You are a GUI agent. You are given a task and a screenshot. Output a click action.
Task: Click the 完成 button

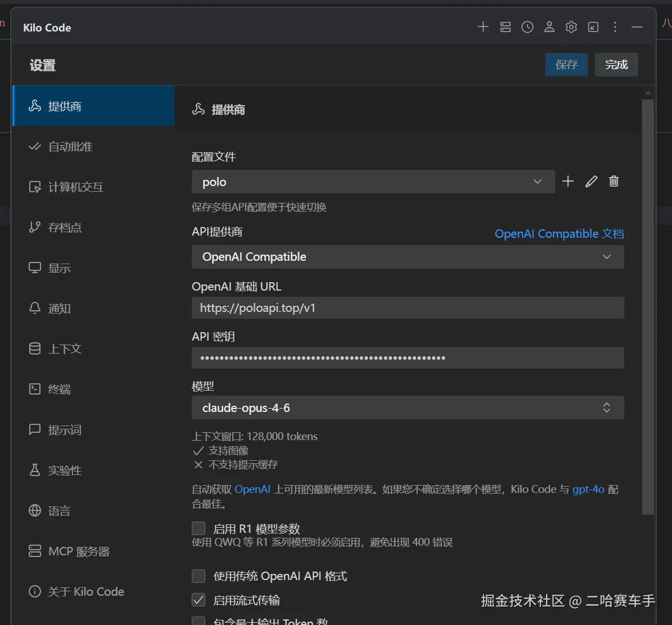click(616, 65)
